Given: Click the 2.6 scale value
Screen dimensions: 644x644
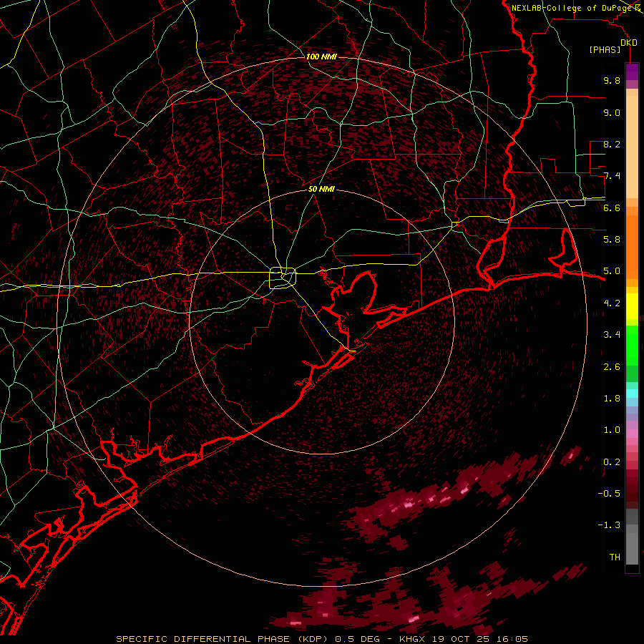Looking at the screenshot, I should [612, 366].
